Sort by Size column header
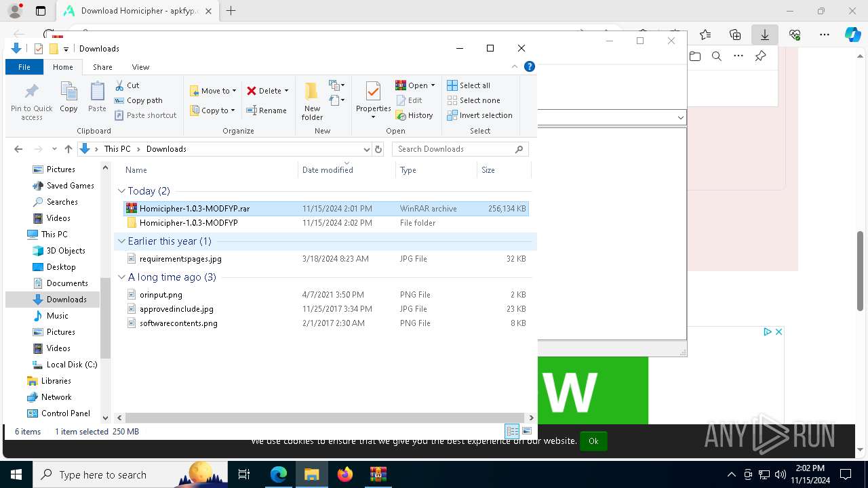This screenshot has width=868, height=488. click(504, 170)
